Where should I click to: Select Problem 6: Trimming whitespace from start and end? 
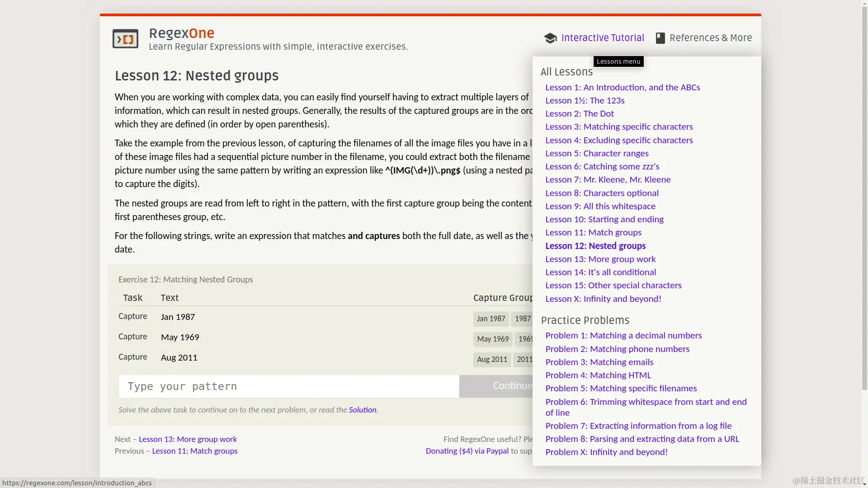(645, 402)
